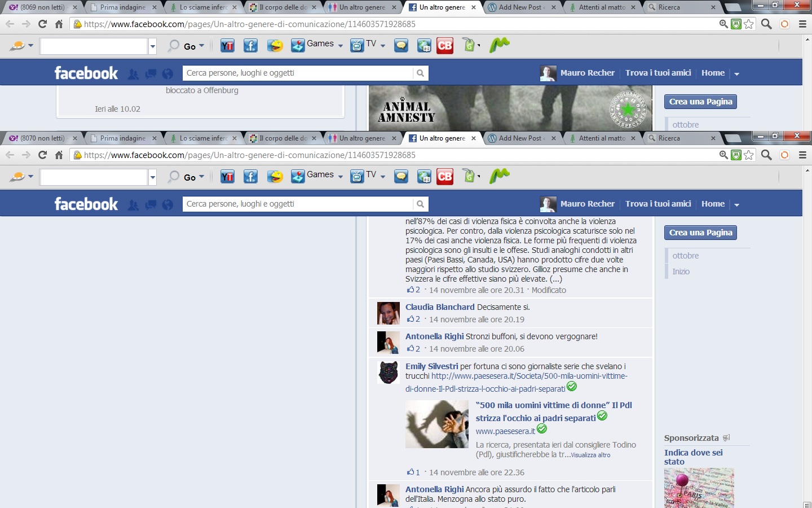This screenshot has width=812, height=508.
Task: Click like icon on 'Stronzi buffoni' comment
Action: tap(411, 349)
